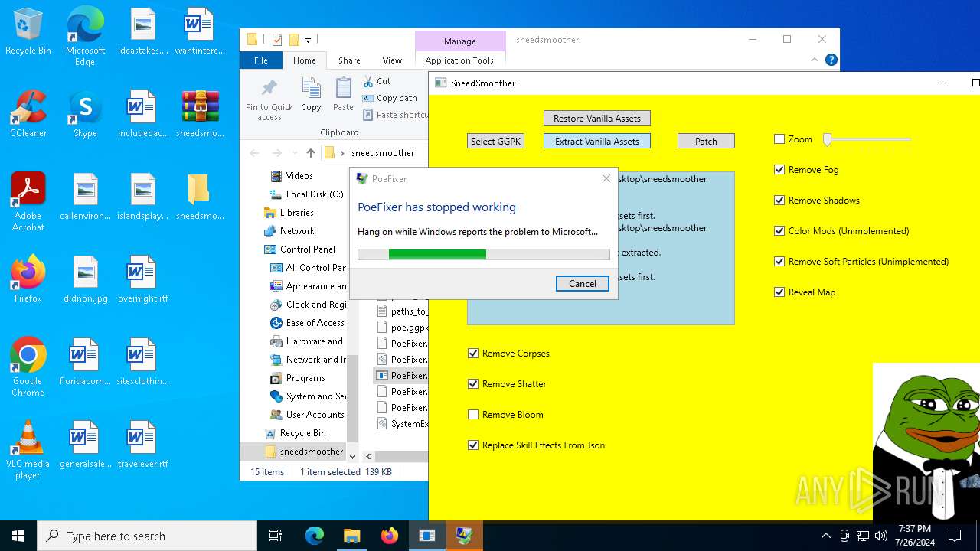Select the sneedsmoother folder on desktop
The width and height of the screenshot is (980, 551).
[x=199, y=197]
